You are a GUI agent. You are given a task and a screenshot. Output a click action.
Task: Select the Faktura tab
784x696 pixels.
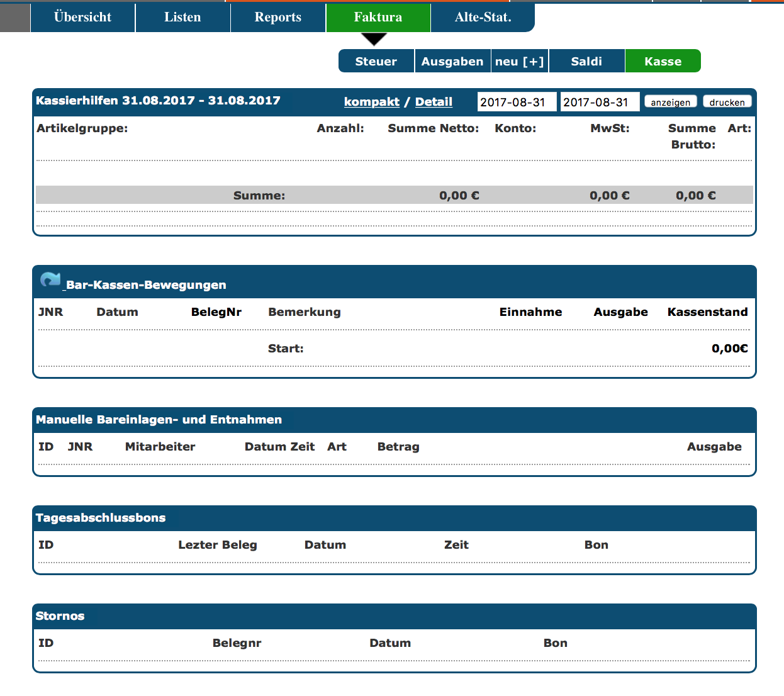coord(378,17)
